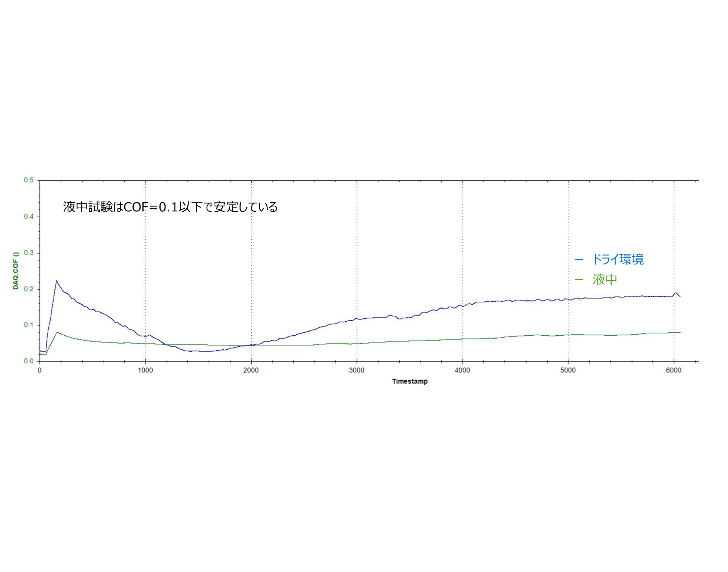Click the 0.2 y-axis tick label
Image resolution: width=728 pixels, height=572 pixels.
tap(29, 289)
